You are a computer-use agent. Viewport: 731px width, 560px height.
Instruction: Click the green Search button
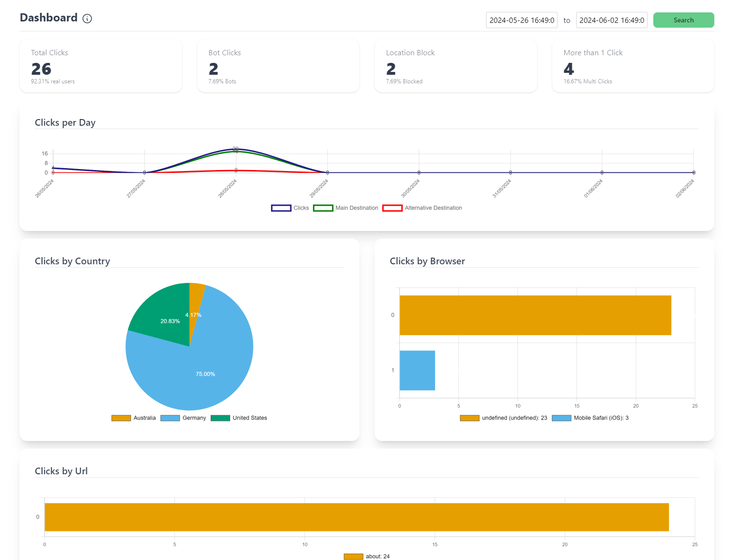(683, 20)
